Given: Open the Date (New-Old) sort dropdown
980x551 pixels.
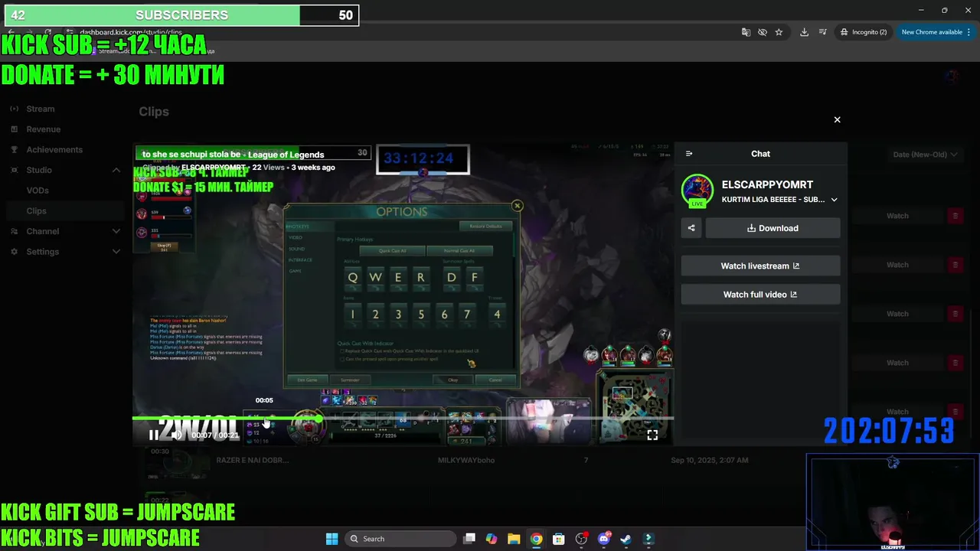Looking at the screenshot, I should [x=925, y=155].
